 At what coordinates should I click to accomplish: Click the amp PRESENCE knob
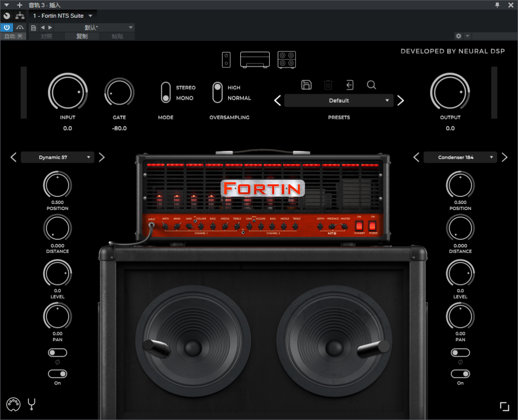(x=333, y=226)
